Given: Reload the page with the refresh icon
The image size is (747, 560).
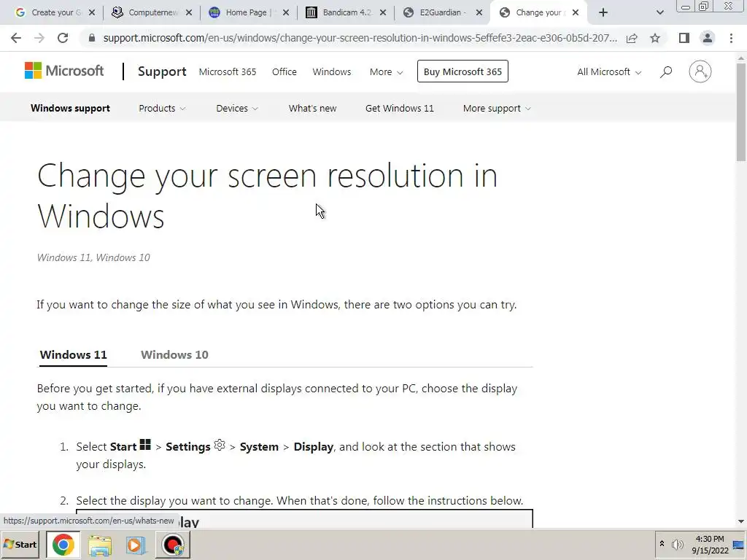Looking at the screenshot, I should tap(63, 38).
